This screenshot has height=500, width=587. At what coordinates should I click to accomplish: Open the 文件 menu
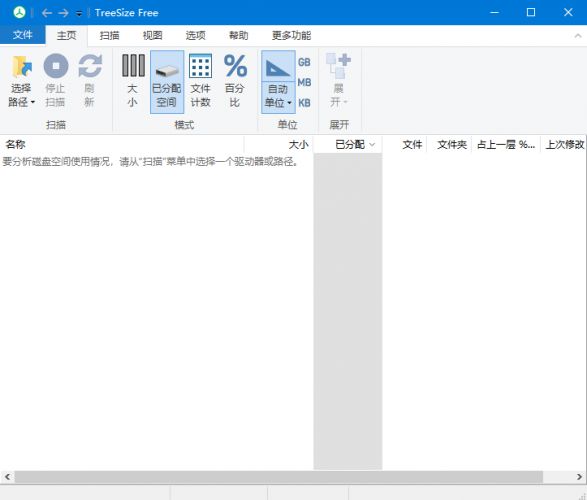[x=22, y=35]
